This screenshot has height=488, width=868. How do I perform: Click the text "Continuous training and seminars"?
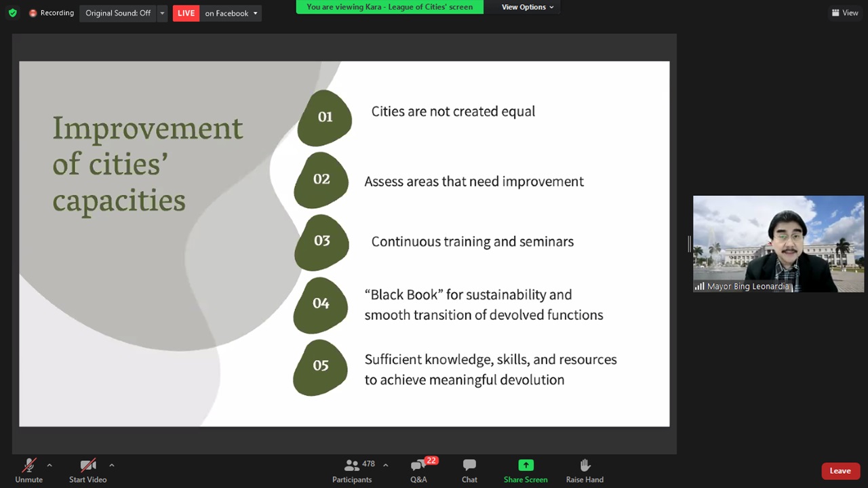(x=473, y=242)
